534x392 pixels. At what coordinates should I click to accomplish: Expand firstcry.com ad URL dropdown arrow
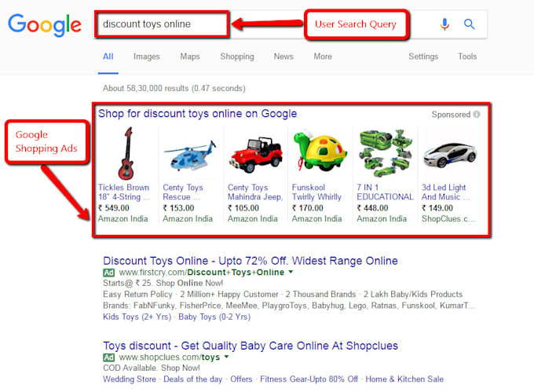click(291, 272)
